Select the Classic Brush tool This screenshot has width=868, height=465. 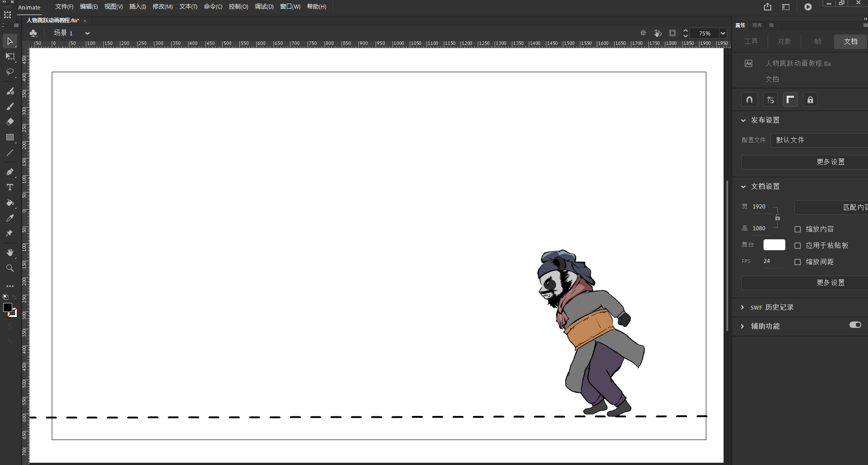point(10,106)
